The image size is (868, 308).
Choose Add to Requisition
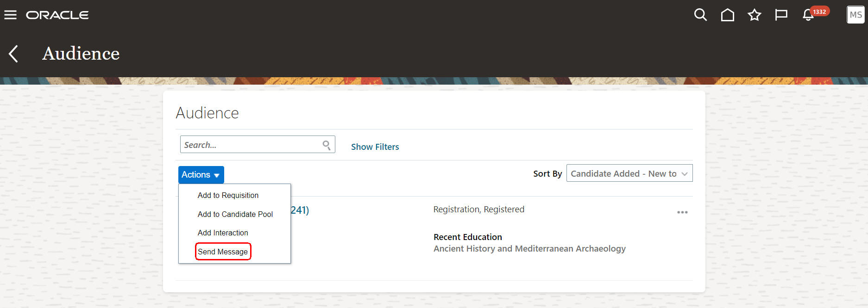point(228,195)
